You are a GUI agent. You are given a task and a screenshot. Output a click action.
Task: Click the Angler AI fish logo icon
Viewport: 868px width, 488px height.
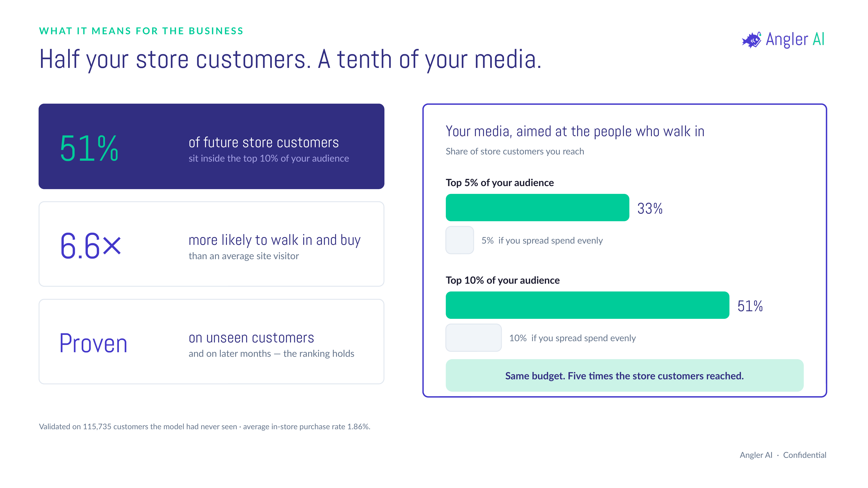(752, 40)
